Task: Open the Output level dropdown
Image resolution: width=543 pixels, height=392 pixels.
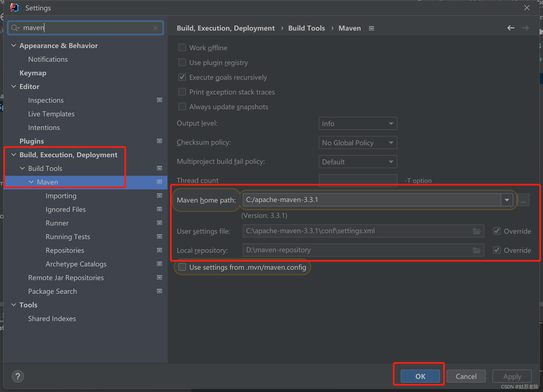Action: coord(358,124)
